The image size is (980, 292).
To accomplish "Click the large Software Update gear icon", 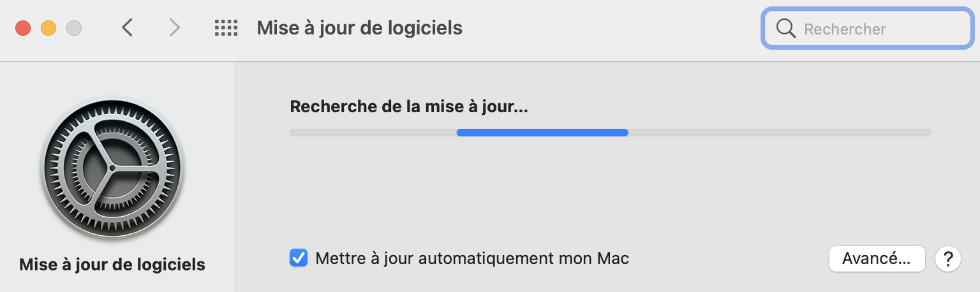I will [x=112, y=168].
